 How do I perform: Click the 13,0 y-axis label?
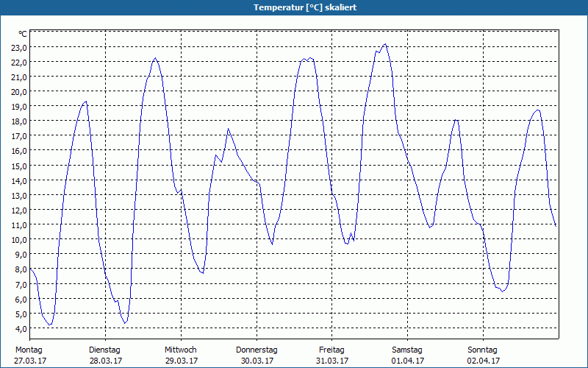pos(21,195)
